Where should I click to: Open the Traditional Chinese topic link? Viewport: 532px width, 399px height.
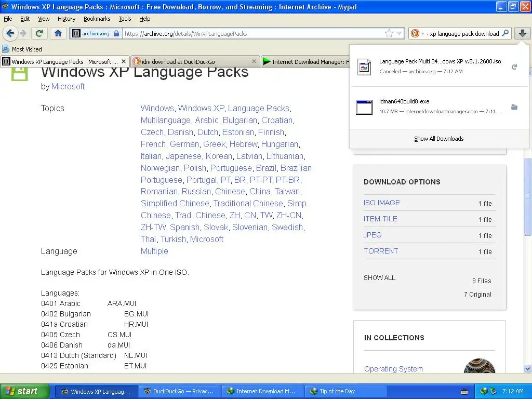coord(248,203)
